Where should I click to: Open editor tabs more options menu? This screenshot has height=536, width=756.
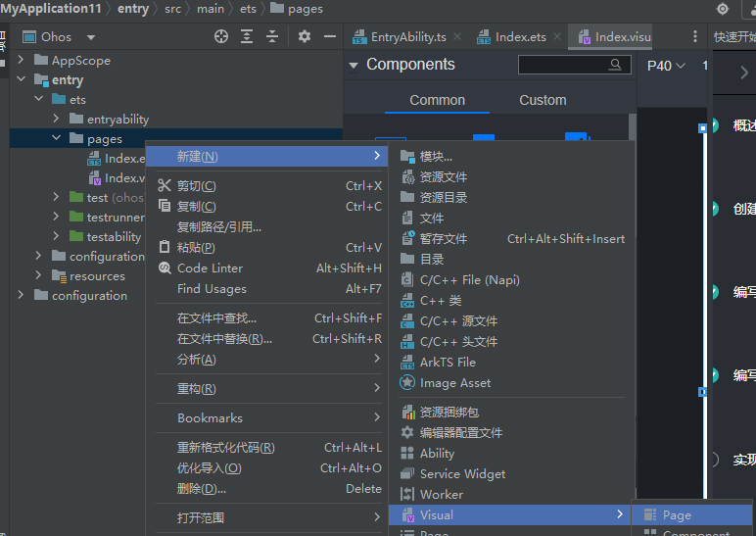[x=694, y=36]
